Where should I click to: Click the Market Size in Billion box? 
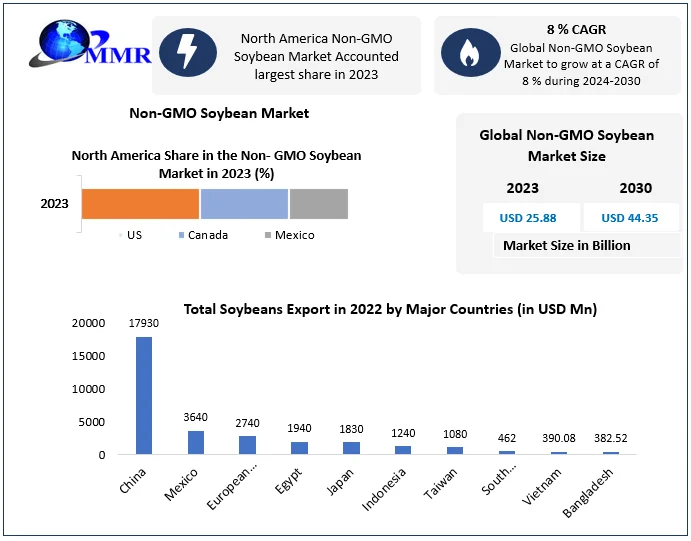566,246
